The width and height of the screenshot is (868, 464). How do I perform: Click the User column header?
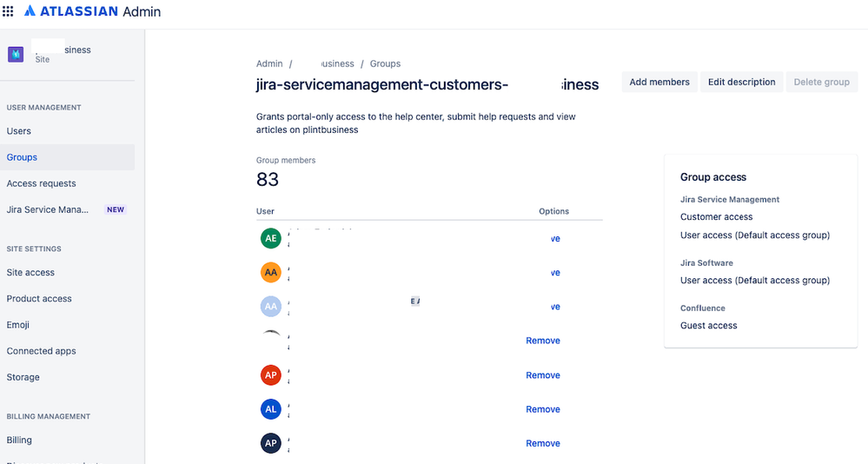[265, 211]
